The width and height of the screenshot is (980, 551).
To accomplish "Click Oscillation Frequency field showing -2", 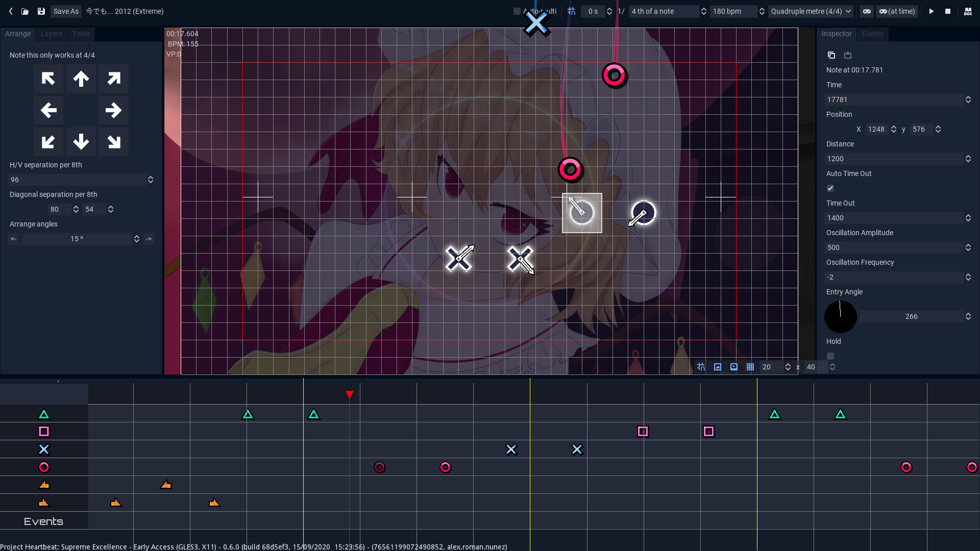I will coord(894,277).
